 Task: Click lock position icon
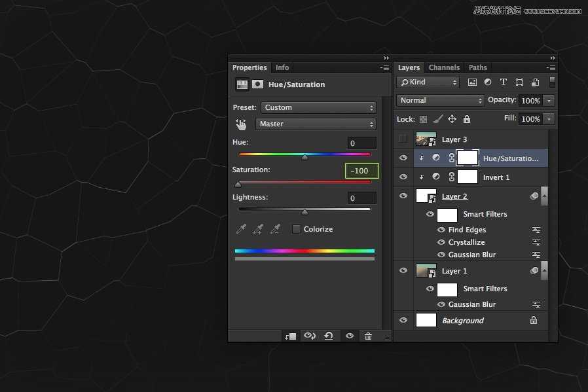[x=452, y=119]
